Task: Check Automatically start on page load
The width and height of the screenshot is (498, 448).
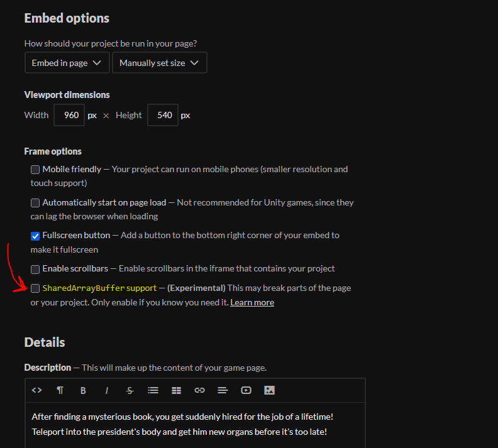Action: [x=35, y=203]
